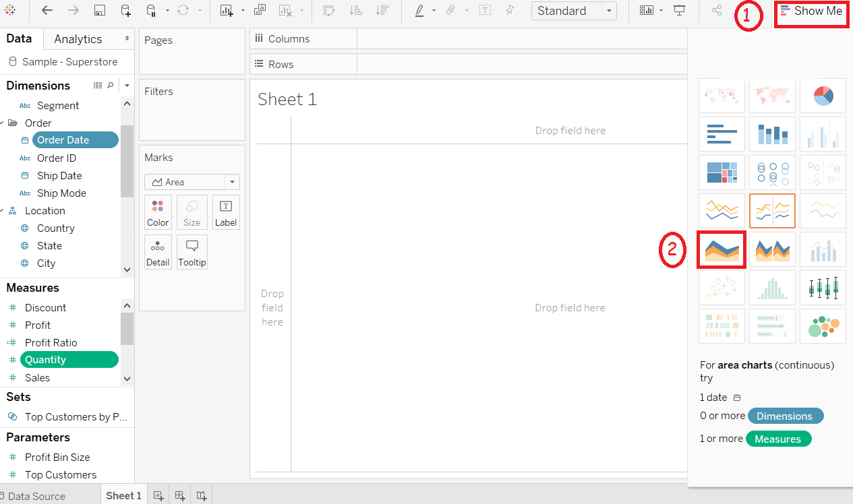
Task: Click the Redo forward arrow
Action: (x=73, y=11)
